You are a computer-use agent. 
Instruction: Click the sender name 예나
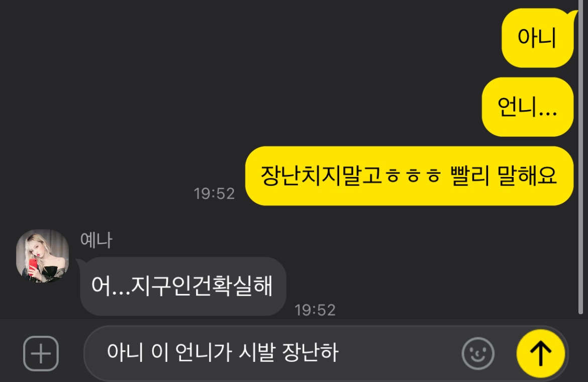(96, 240)
